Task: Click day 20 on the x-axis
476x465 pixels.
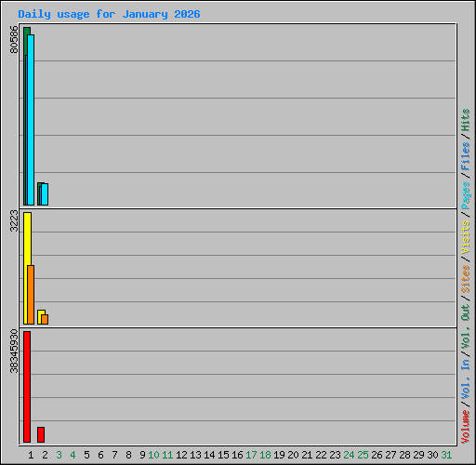Action: (x=293, y=455)
